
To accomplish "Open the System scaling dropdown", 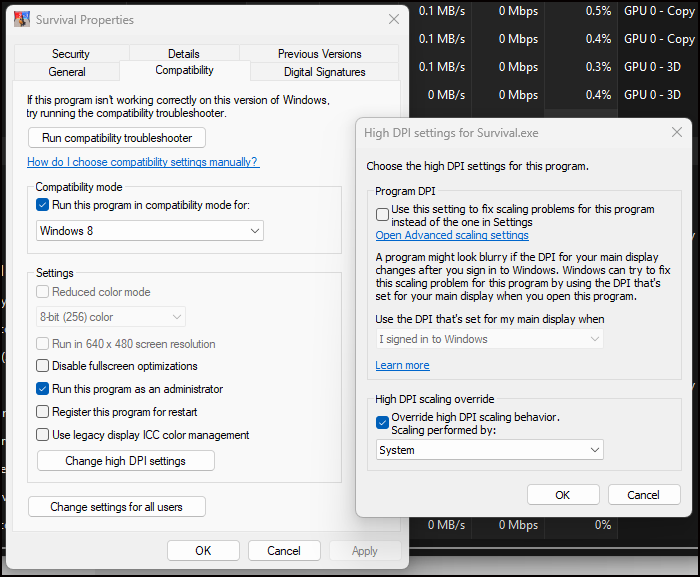I will 490,450.
